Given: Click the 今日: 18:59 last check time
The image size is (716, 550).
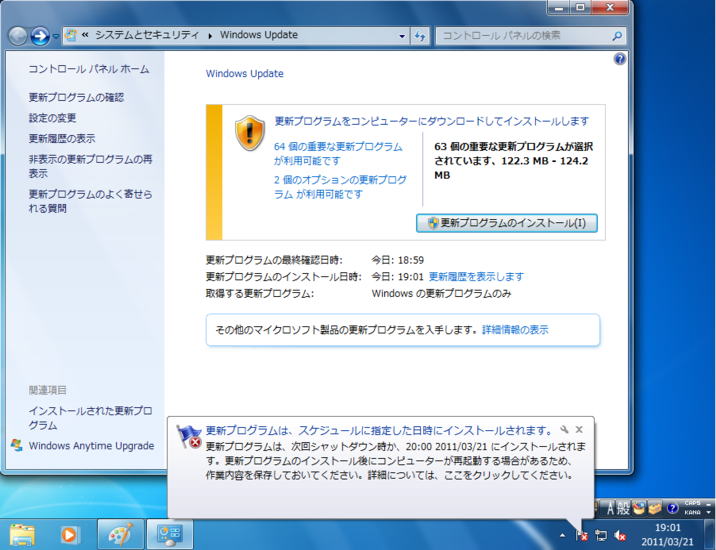Looking at the screenshot, I should pyautogui.click(x=397, y=260).
